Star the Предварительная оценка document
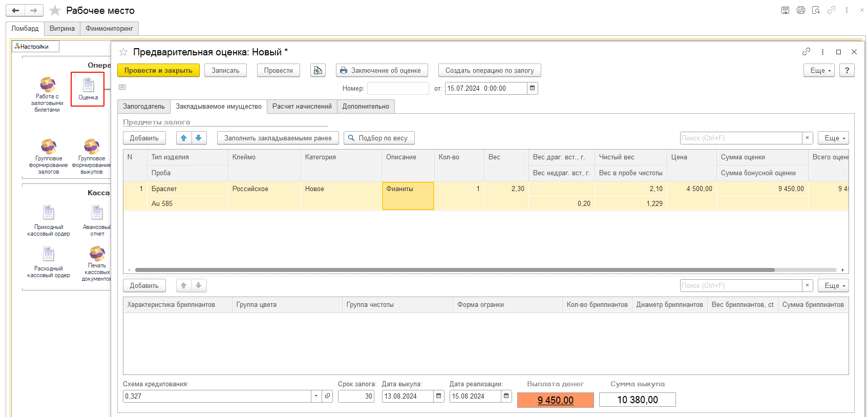This screenshot has height=417, width=868. click(x=123, y=52)
